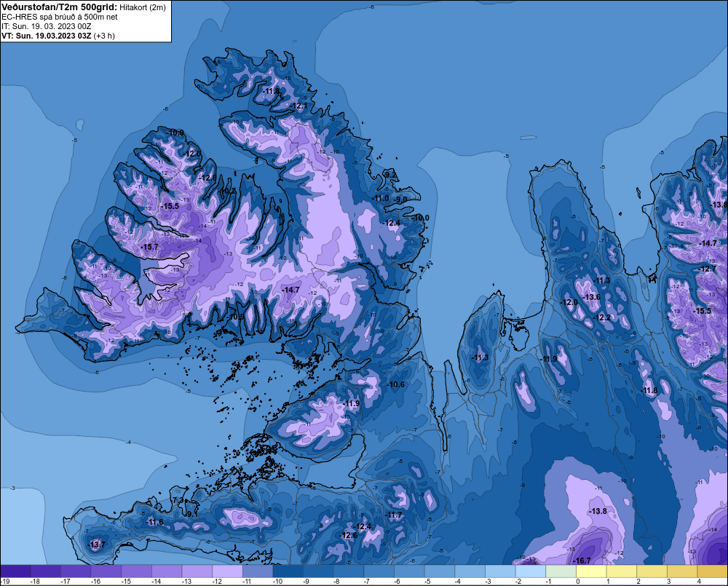Image resolution: width=728 pixels, height=586 pixels.
Task: Click the -13.7 temperature label
Action: [x=97, y=545]
